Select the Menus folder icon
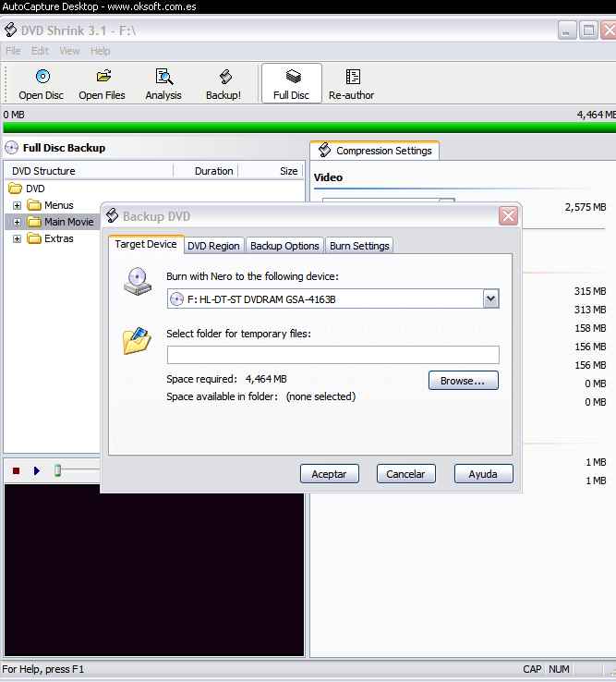The width and height of the screenshot is (616, 682). tap(34, 205)
